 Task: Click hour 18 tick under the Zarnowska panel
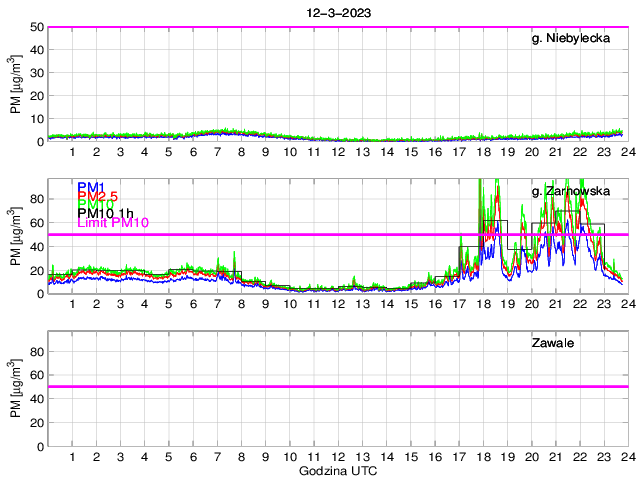[483, 304]
